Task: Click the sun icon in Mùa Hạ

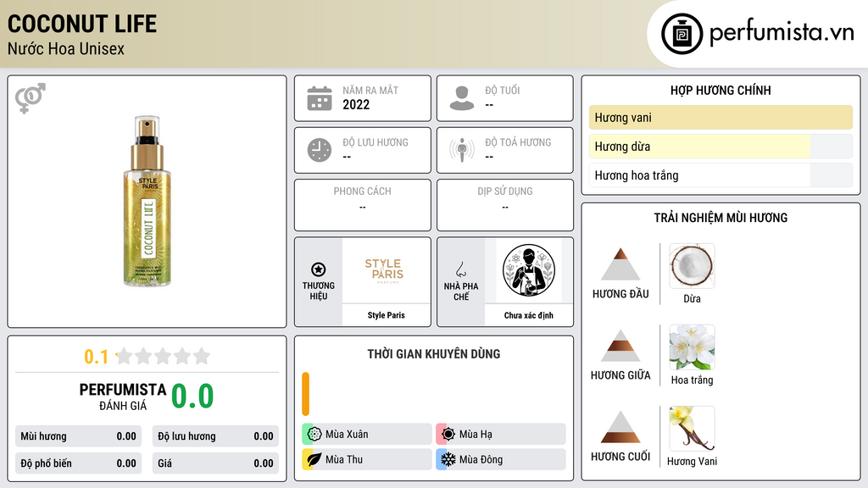Action: pos(448,434)
